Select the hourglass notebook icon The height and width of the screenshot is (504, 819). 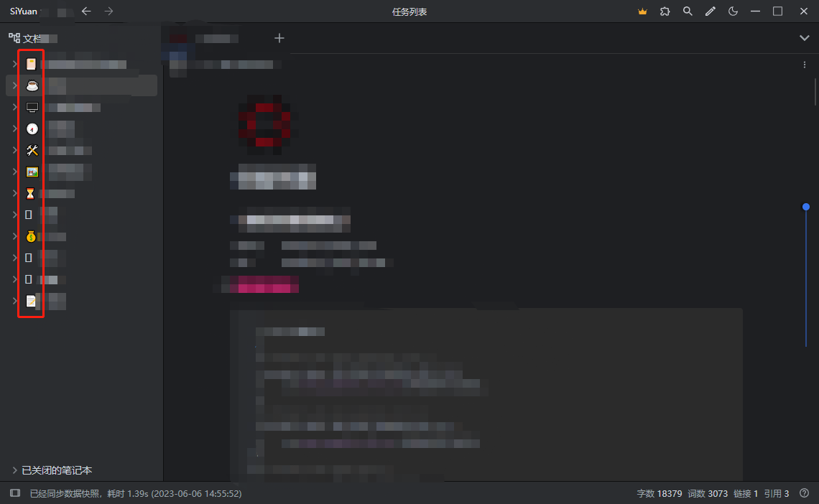point(32,193)
